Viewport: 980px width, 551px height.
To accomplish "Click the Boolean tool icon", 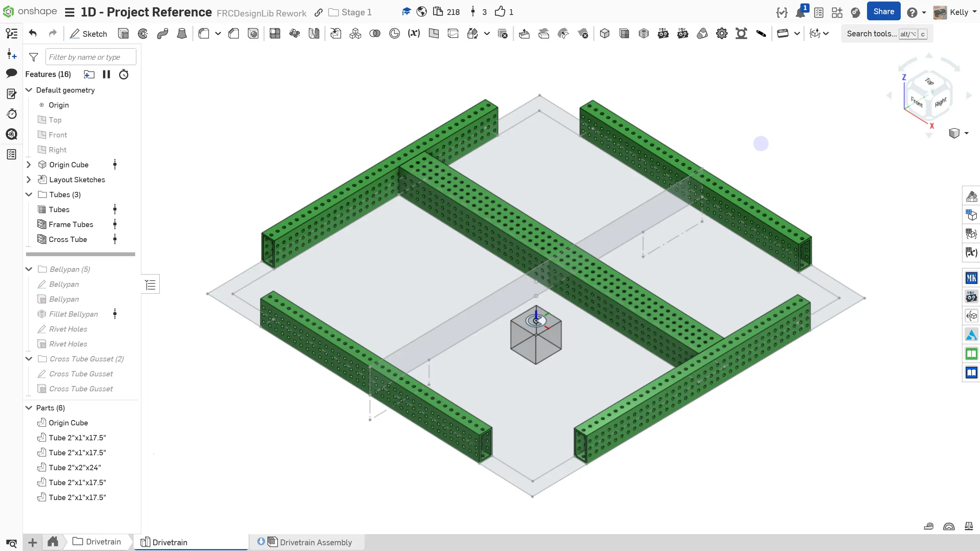I will coord(375,34).
